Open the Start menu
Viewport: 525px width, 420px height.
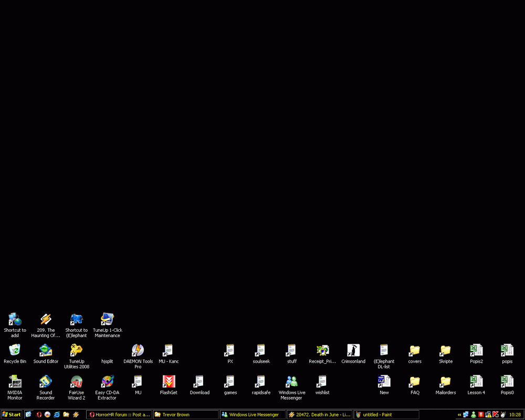pyautogui.click(x=11, y=414)
